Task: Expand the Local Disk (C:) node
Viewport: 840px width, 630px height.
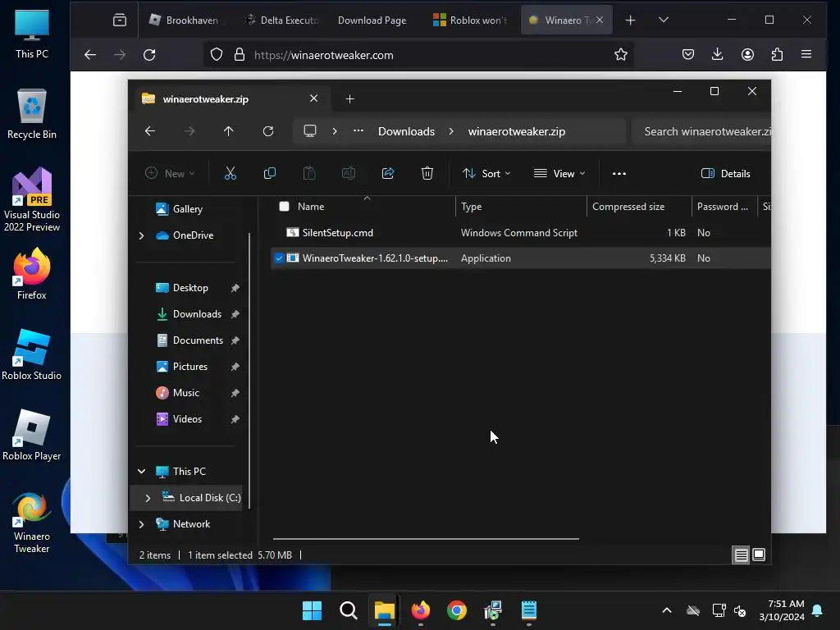Action: [x=148, y=498]
